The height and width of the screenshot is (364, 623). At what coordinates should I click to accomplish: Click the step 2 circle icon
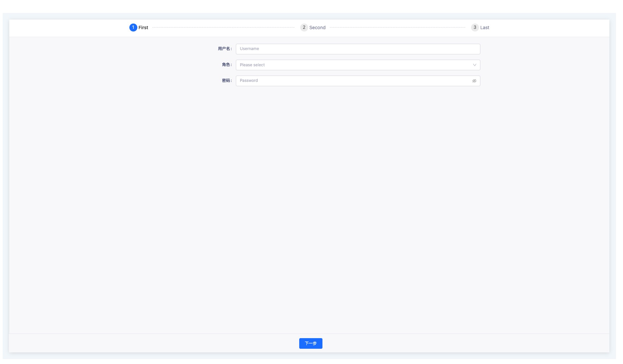304,28
